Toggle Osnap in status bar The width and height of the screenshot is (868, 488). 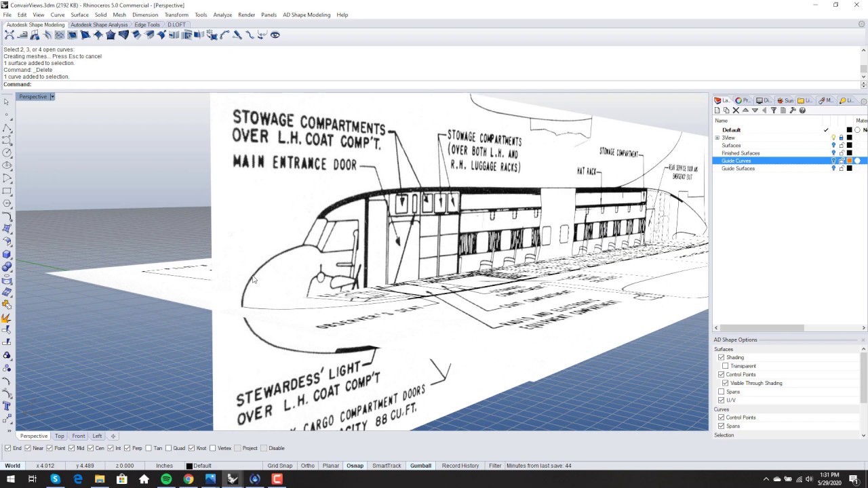[x=355, y=466]
